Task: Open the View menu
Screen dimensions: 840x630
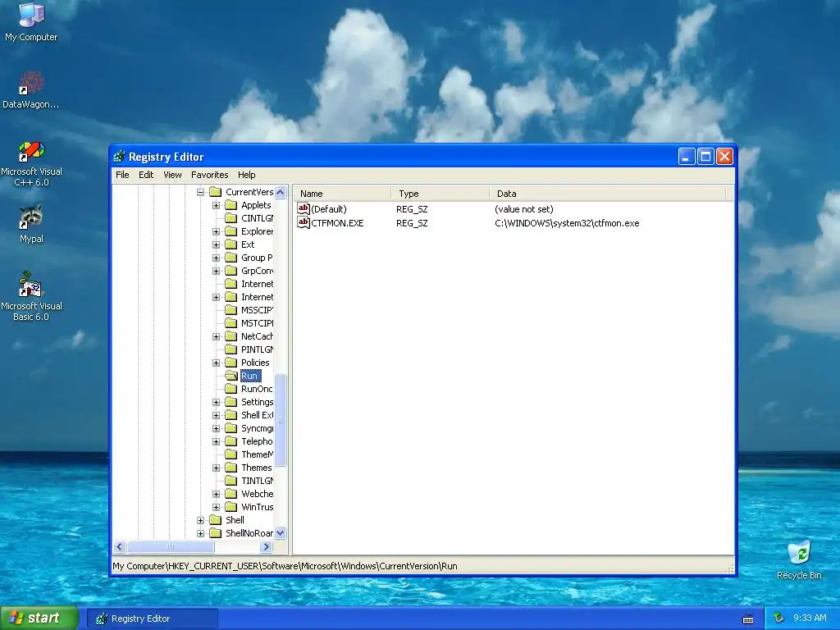Action: [172, 175]
